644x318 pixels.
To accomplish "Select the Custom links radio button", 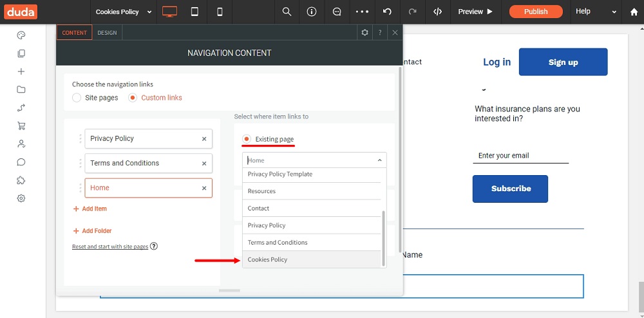I will coord(132,98).
